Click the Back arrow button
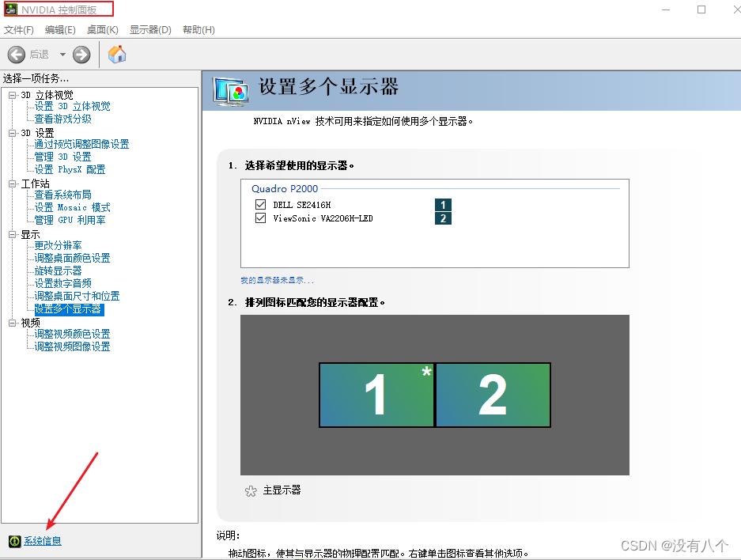This screenshot has height=560, width=741. pos(16,55)
